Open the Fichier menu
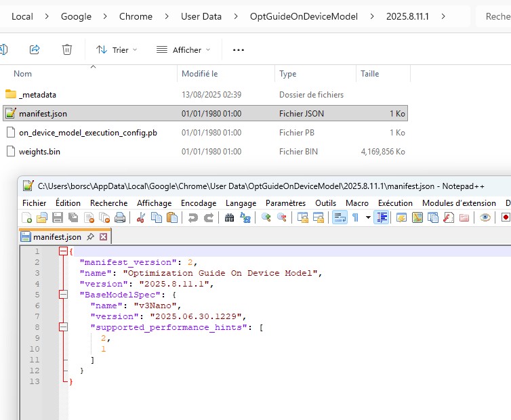Screen dimensions: 511x420 (x=34, y=203)
